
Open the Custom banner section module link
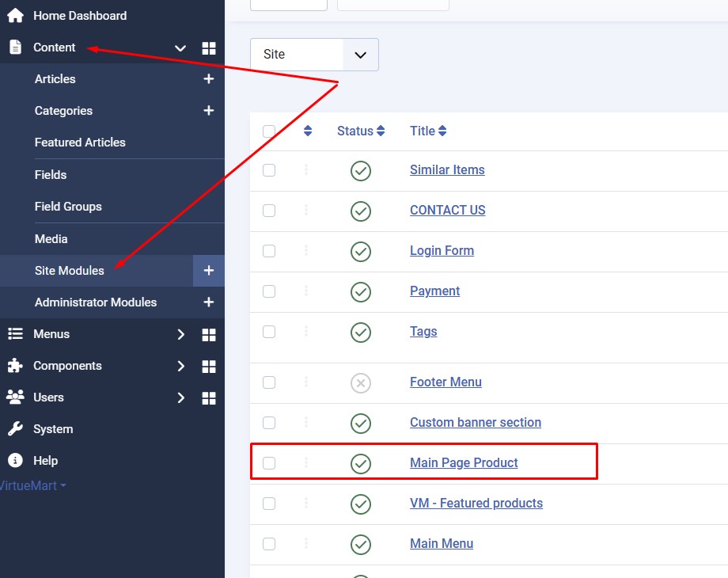click(475, 423)
